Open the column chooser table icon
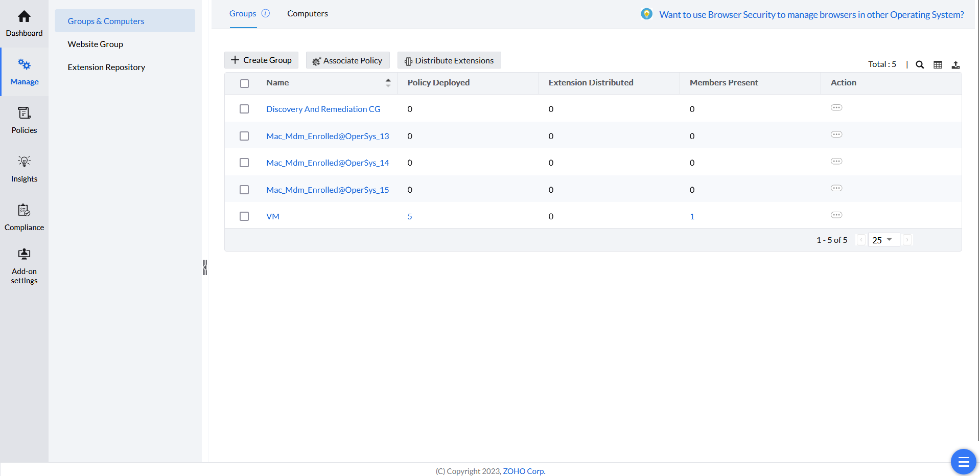The image size is (980, 476). 938,65
